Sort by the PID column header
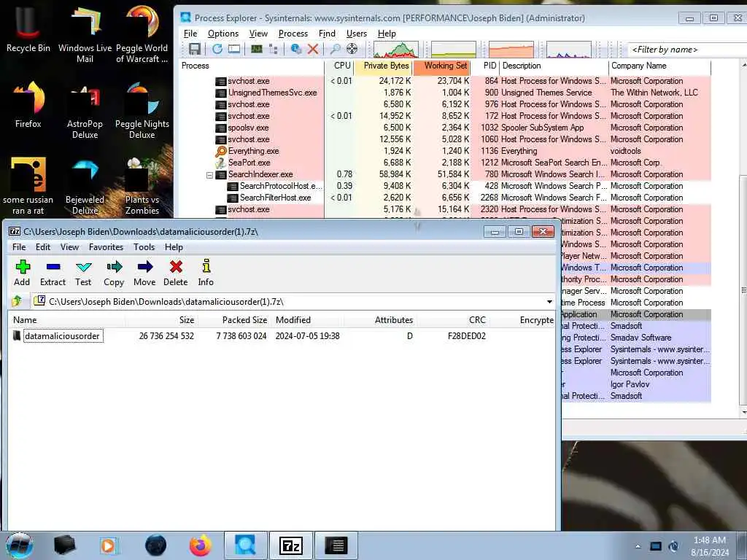The width and height of the screenshot is (747, 560). coord(486,66)
